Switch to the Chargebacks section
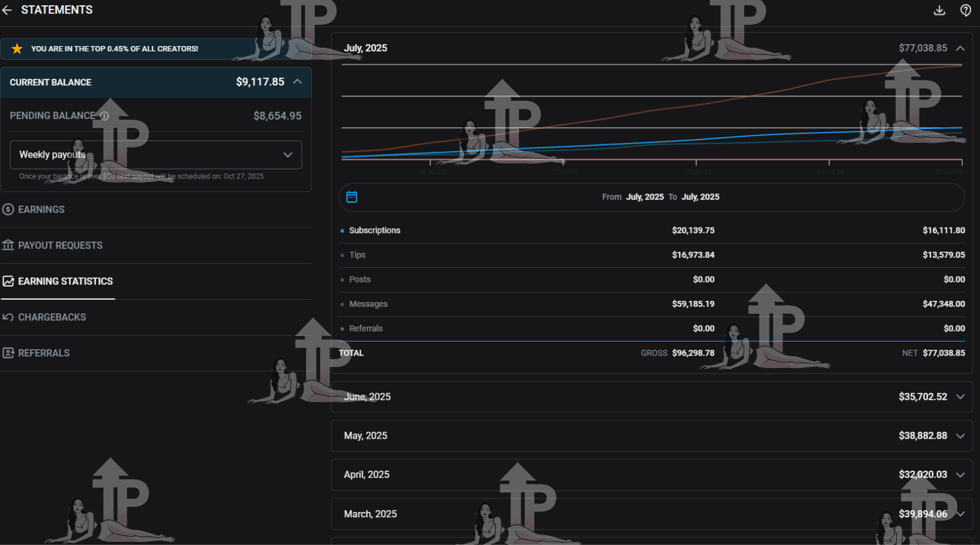This screenshot has height=545, width=980. [x=52, y=317]
